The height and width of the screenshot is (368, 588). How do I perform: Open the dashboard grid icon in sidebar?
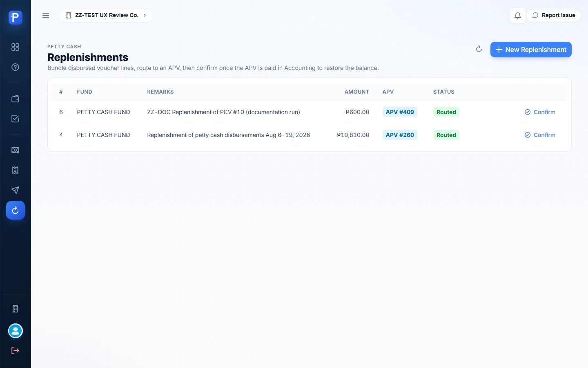coord(15,47)
